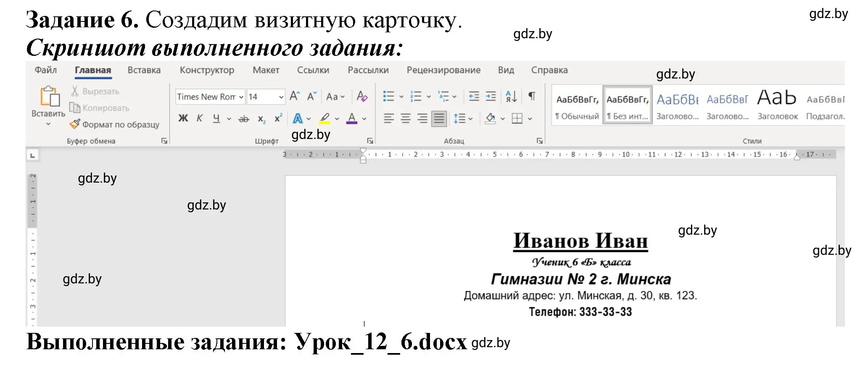
Task: Open the highlight color dropdown arrow
Action: point(337,119)
